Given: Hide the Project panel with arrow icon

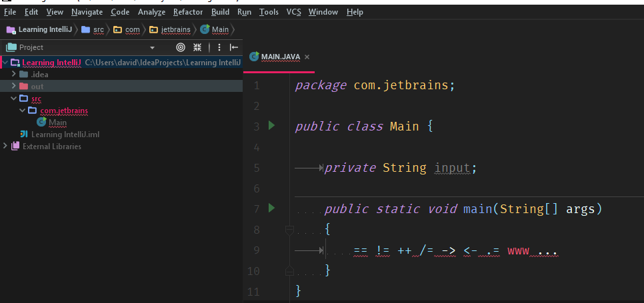Looking at the screenshot, I should [234, 47].
